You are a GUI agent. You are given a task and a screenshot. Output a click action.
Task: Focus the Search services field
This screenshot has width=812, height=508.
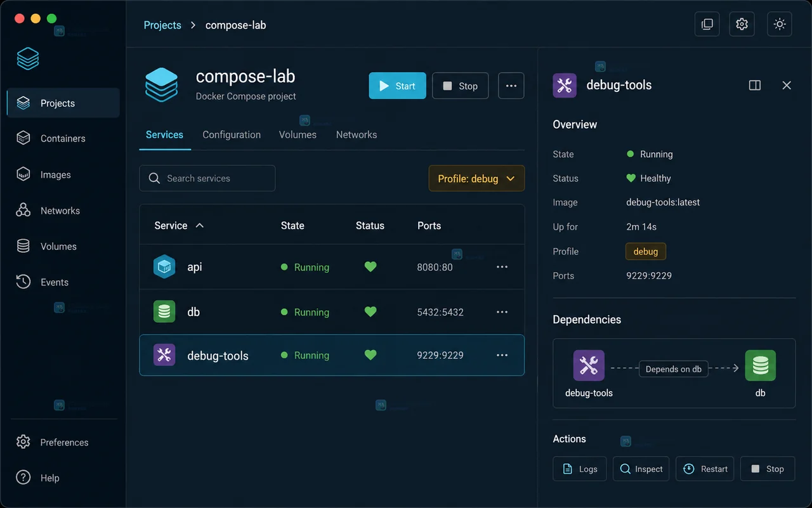point(207,178)
